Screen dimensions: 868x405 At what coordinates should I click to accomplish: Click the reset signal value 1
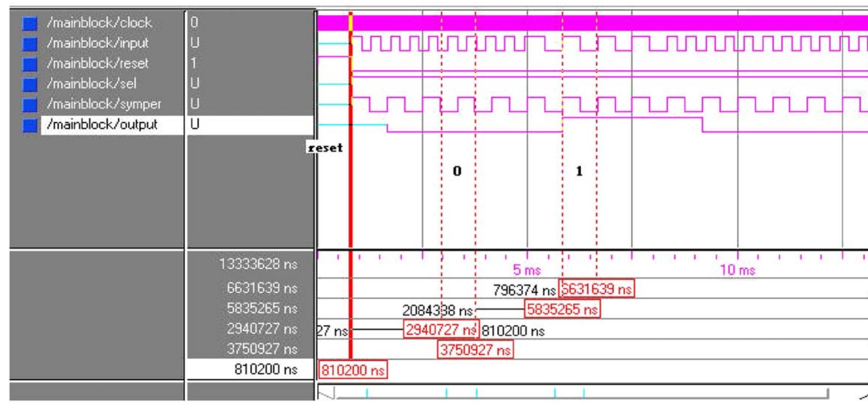point(194,64)
